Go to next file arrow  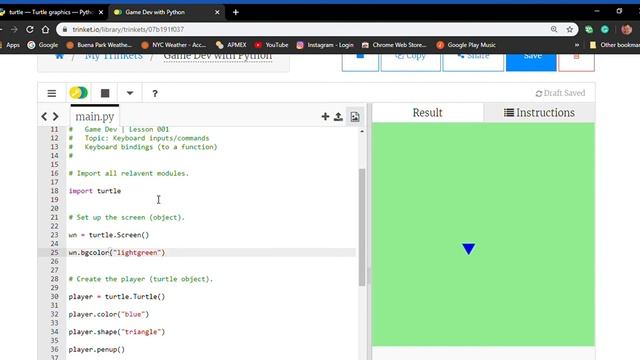[56, 117]
